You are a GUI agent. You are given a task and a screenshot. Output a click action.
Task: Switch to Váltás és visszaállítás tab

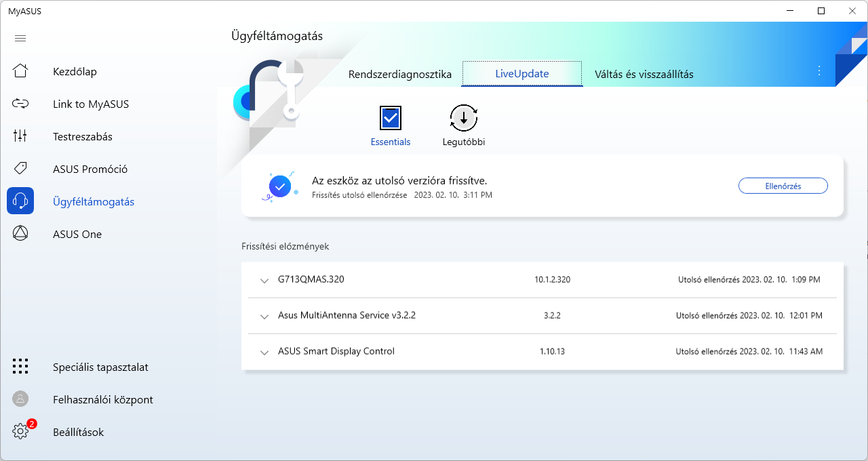[x=644, y=74]
